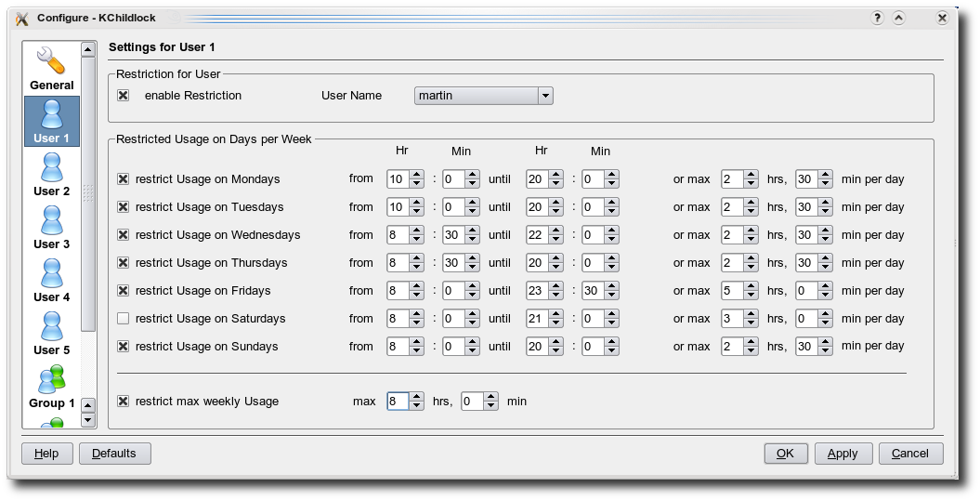Toggle restrict max weekly Usage checkbox
Viewport: 980px width, 501px height.
[124, 402]
